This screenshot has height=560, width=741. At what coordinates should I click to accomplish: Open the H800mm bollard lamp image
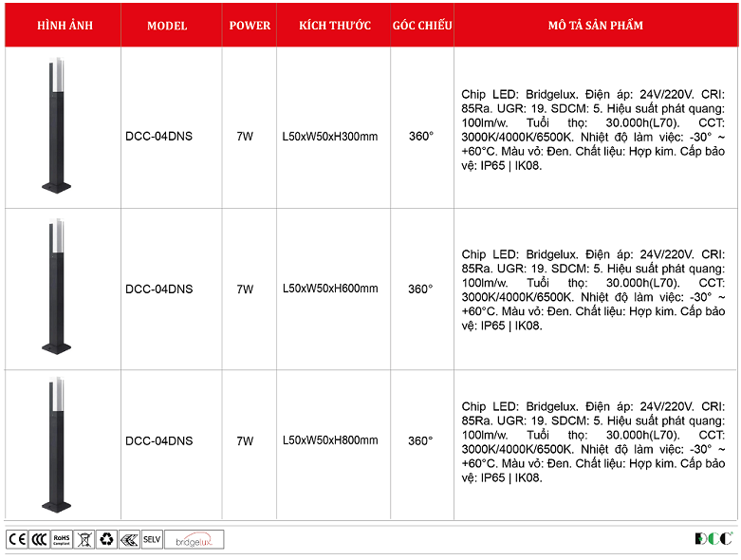tap(59, 444)
